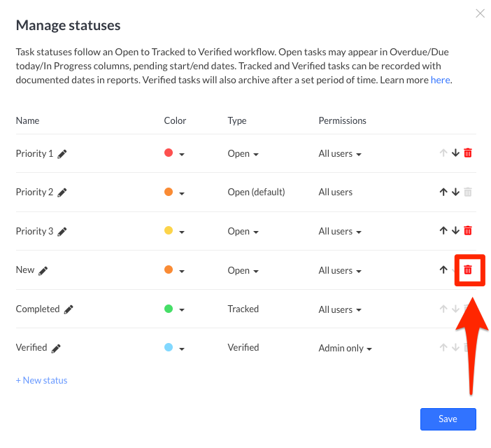This screenshot has height=448, width=491.
Task: Click pencil icon next to Priority 3
Action: click(62, 232)
